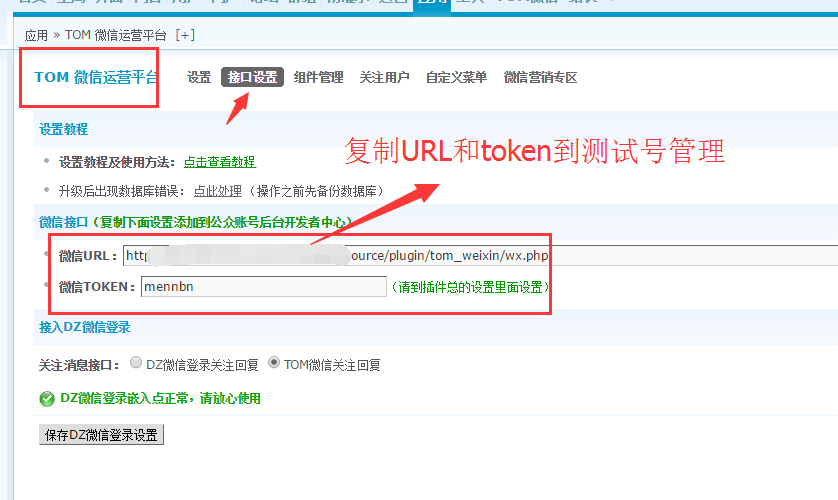Viewport: 838px width, 500px height.
Task: Switch to 组件管理 tab
Action: (319, 77)
